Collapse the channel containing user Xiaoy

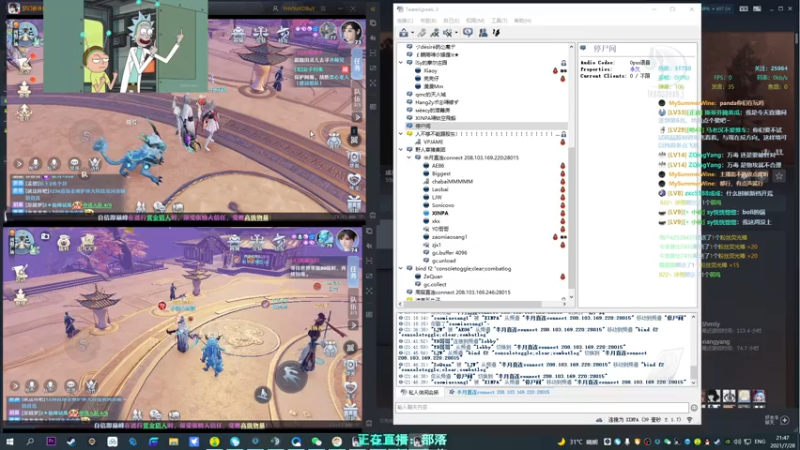click(401, 63)
